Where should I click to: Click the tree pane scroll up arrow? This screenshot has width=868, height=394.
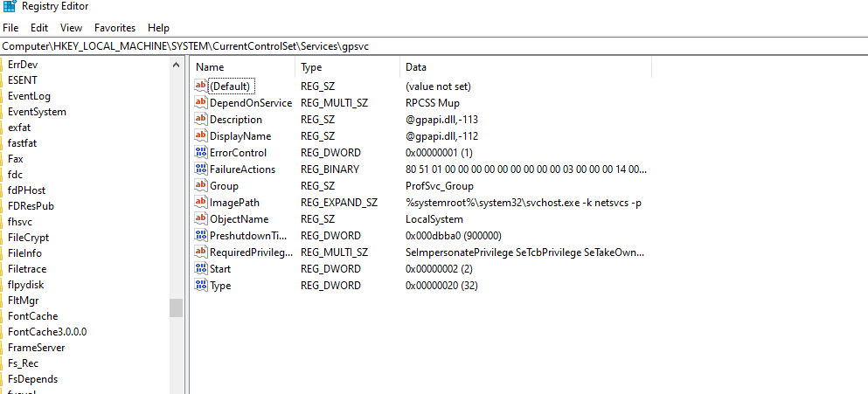176,65
